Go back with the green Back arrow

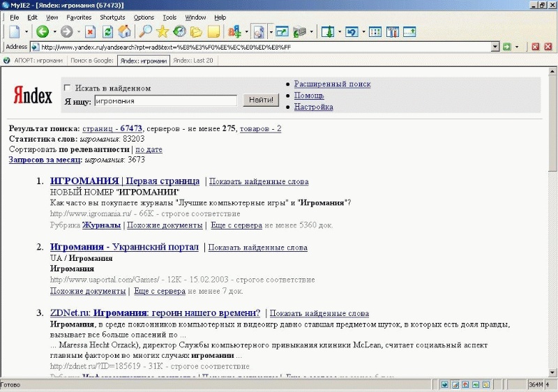point(43,32)
